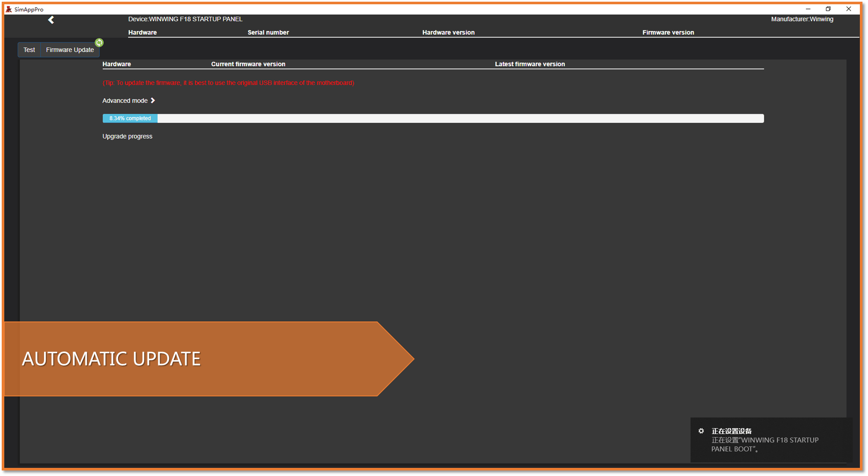
Task: Restore down the SimAppPro window
Action: pos(828,9)
